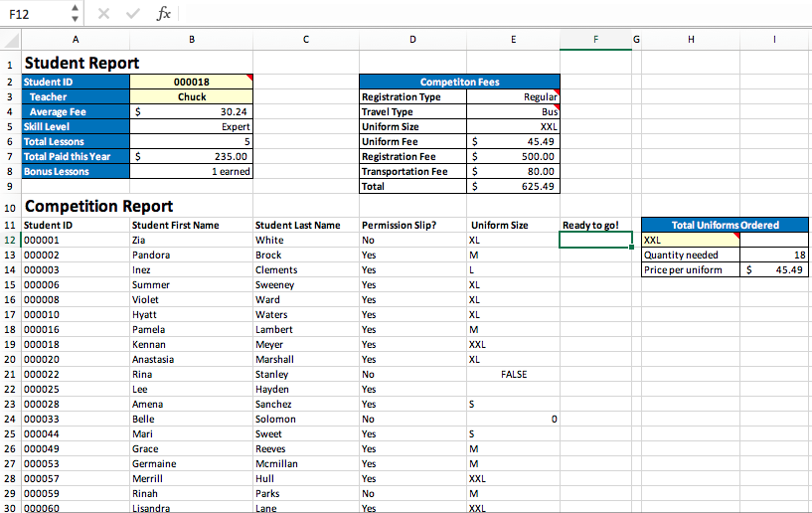Screen dimensions: 812x513
Task: Select row 12 header
Action: [10, 241]
